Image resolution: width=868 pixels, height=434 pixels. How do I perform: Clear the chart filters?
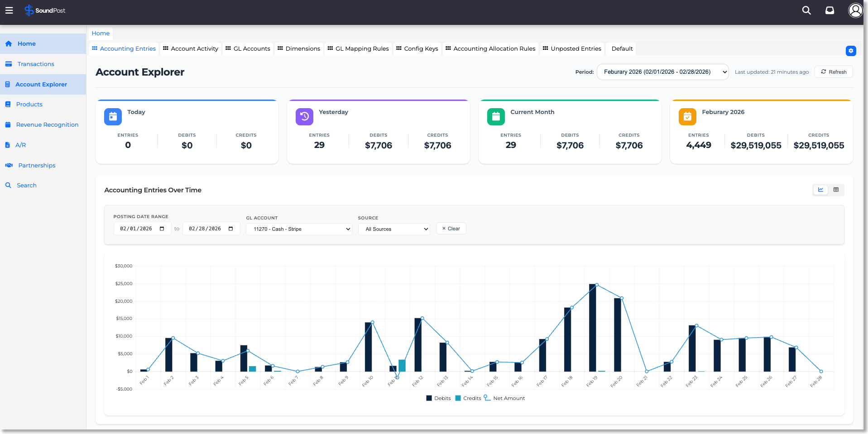(451, 229)
